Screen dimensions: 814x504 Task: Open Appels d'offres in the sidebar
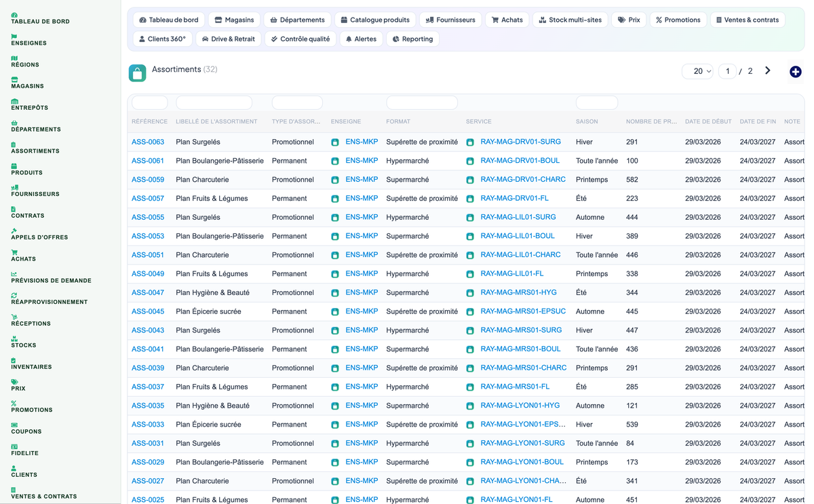click(x=39, y=234)
